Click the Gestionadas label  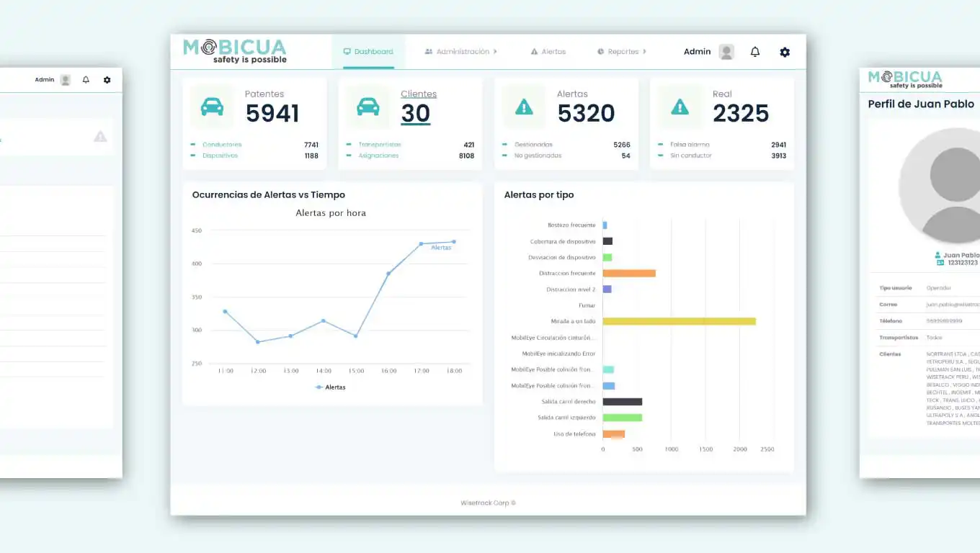pos(533,145)
